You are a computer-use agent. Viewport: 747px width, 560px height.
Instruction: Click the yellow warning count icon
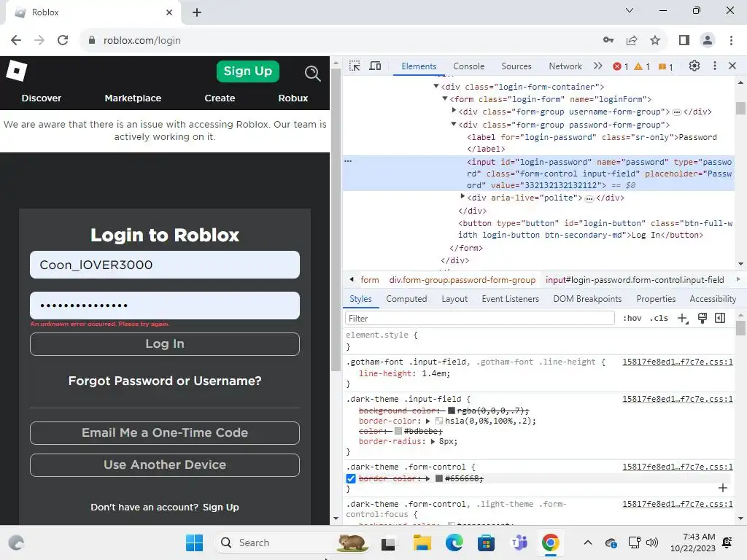(638, 66)
